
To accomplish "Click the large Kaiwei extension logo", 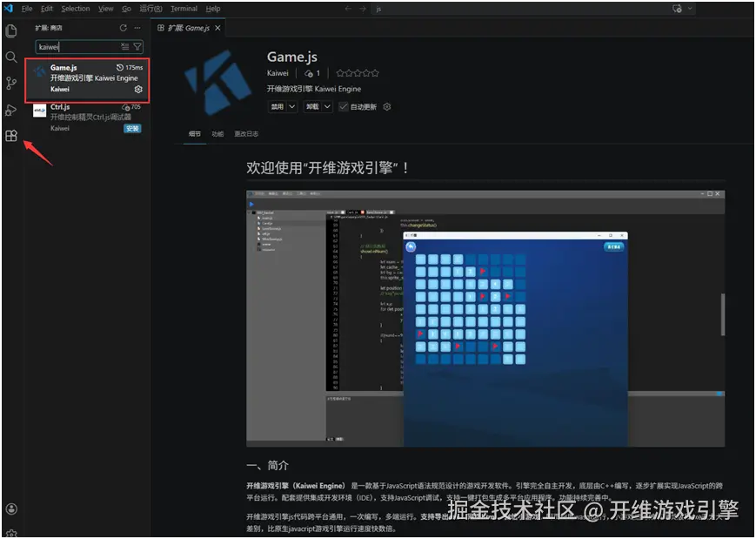I will tap(217, 83).
